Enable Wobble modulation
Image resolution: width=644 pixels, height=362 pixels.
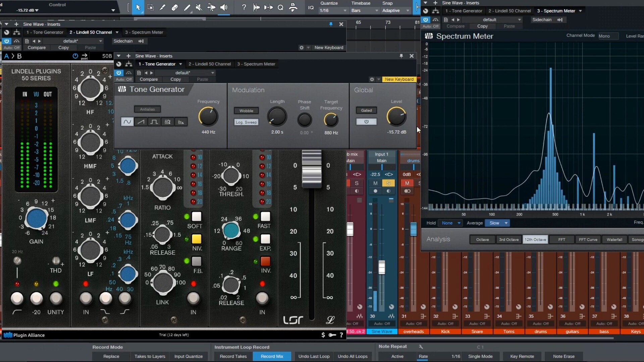pos(246,111)
